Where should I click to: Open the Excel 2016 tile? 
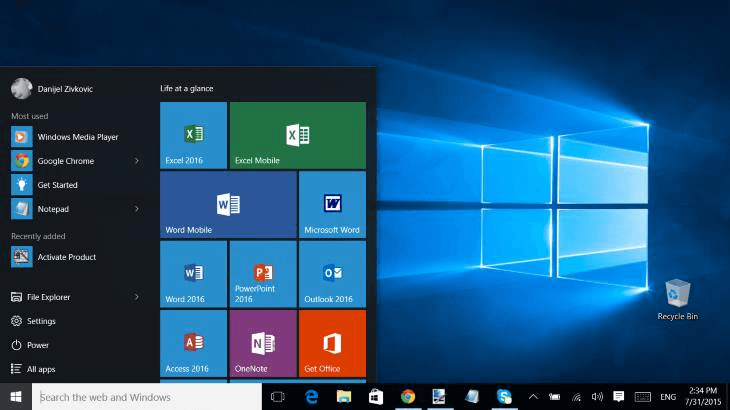tap(193, 135)
